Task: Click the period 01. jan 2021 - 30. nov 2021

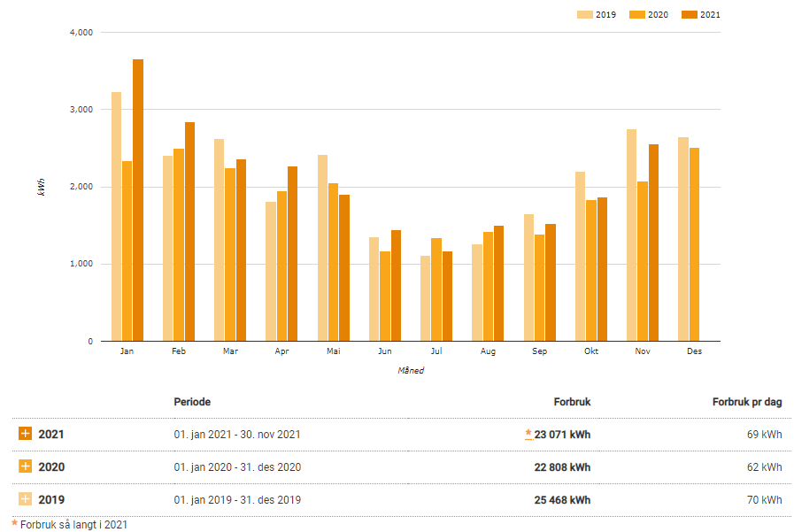Action: point(237,435)
